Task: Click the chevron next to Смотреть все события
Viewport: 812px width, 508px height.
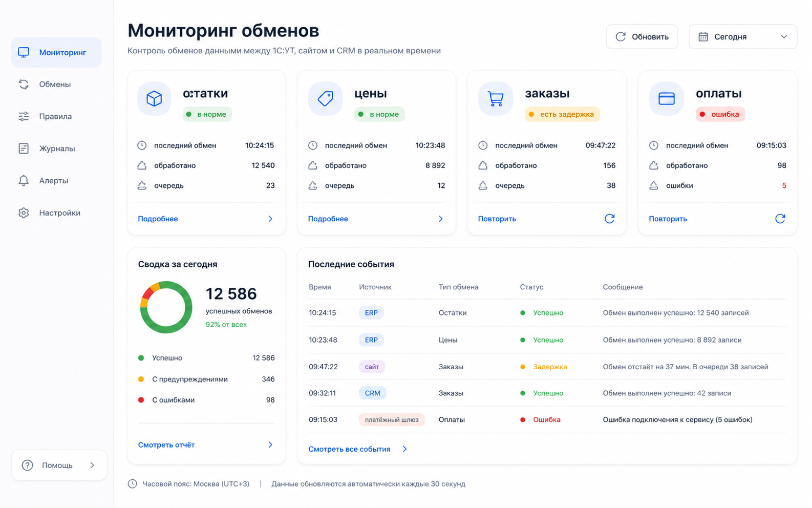Action: click(404, 449)
